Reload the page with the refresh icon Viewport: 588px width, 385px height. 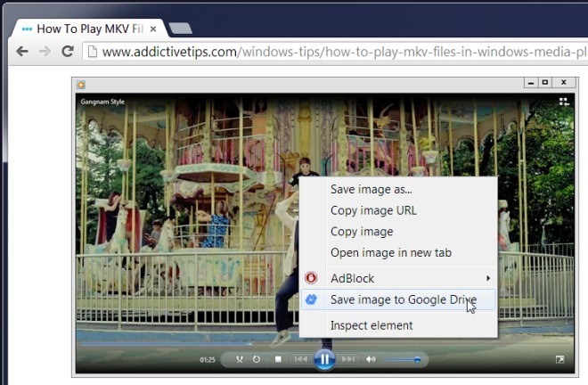click(67, 52)
